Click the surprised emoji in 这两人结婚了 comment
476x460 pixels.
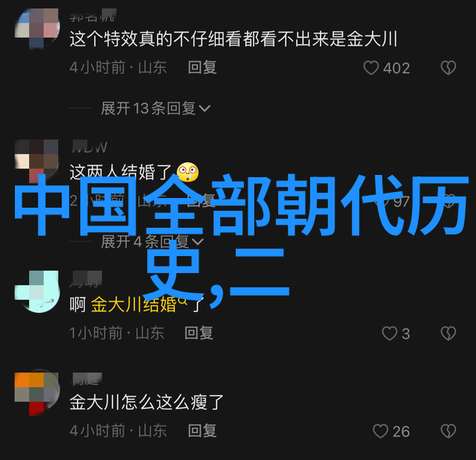188,172
